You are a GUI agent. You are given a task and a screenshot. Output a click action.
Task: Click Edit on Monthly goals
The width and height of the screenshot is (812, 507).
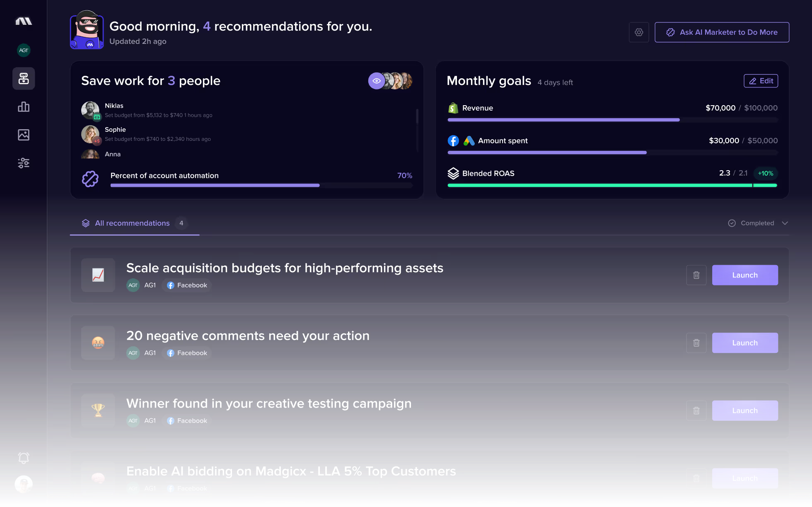(761, 81)
